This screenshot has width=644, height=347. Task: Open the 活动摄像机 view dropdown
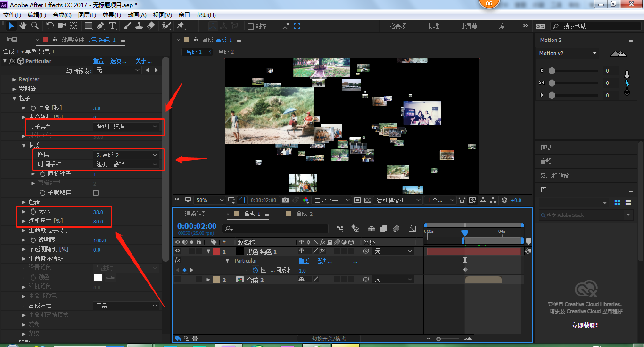click(398, 200)
